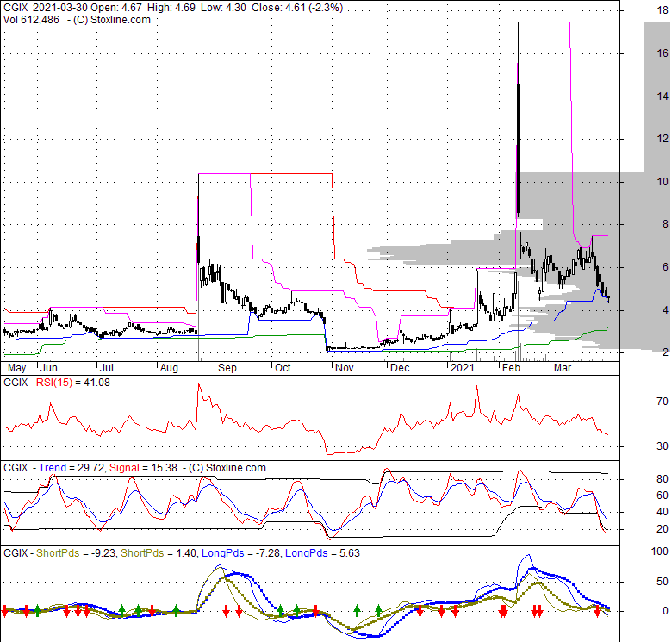The width and height of the screenshot is (672, 642).
Task: Select the 14 mark on the price axis
Action: coord(663,96)
